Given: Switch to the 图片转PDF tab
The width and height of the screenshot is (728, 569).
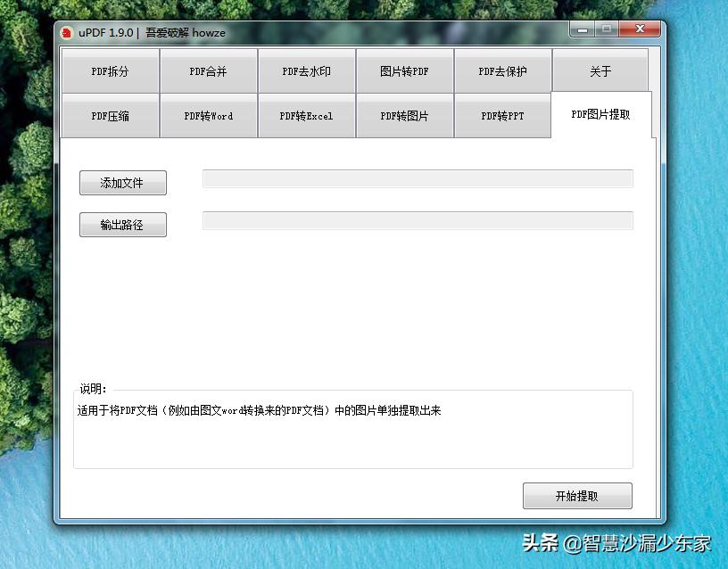Looking at the screenshot, I should [x=404, y=71].
